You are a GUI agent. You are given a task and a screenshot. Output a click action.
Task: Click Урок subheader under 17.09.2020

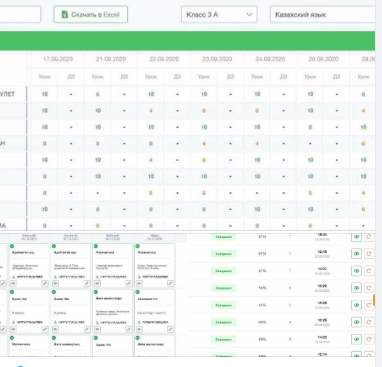coord(44,77)
